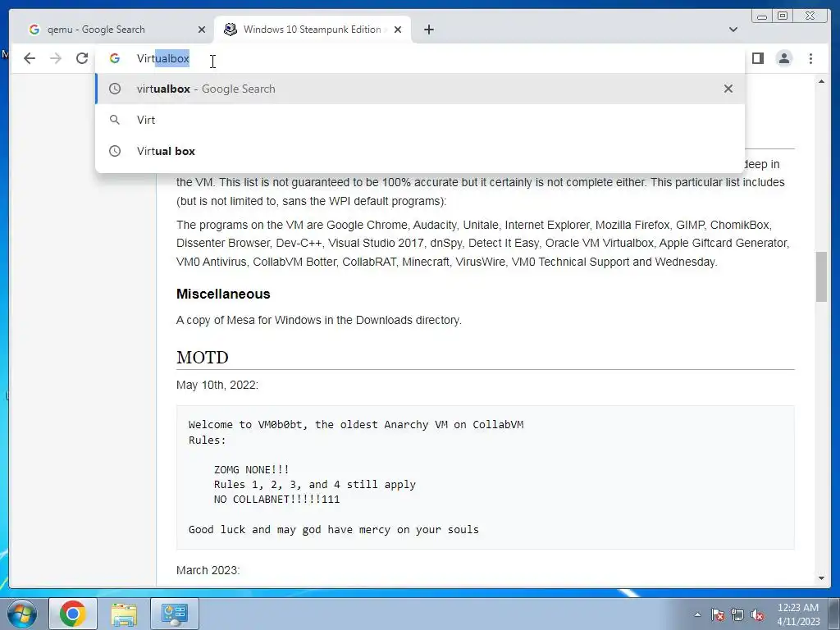Pick the Virtual box suggestion
The image size is (840, 630).
point(420,151)
